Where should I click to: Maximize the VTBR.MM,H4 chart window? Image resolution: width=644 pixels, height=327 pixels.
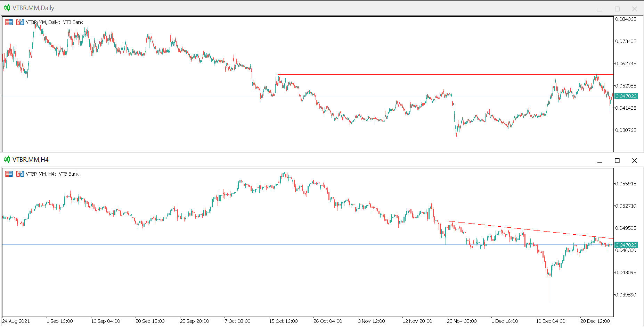coord(617,161)
